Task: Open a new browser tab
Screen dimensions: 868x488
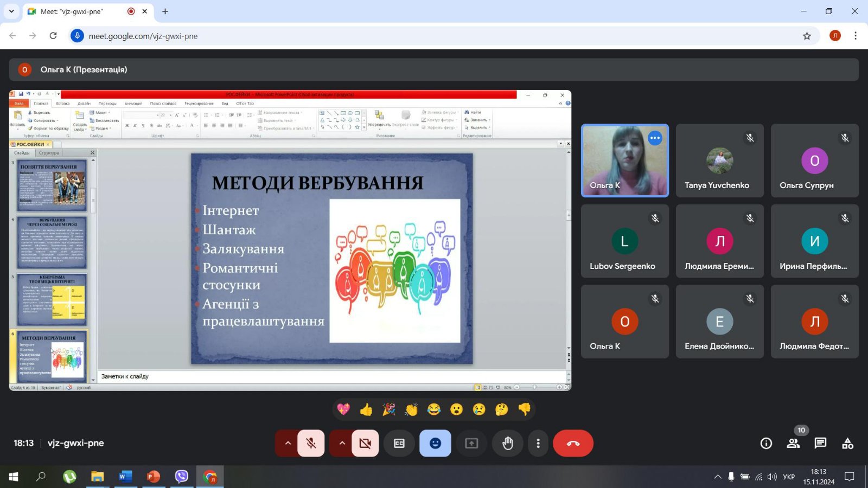Action: 165,11
